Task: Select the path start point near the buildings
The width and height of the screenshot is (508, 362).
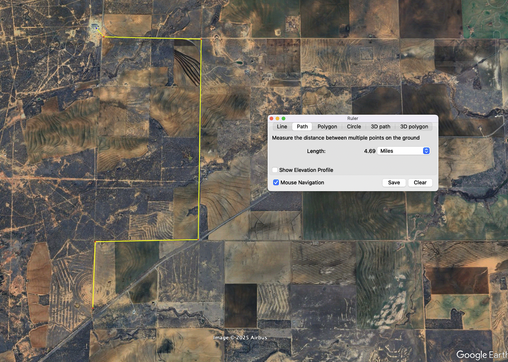Action: coord(97,29)
